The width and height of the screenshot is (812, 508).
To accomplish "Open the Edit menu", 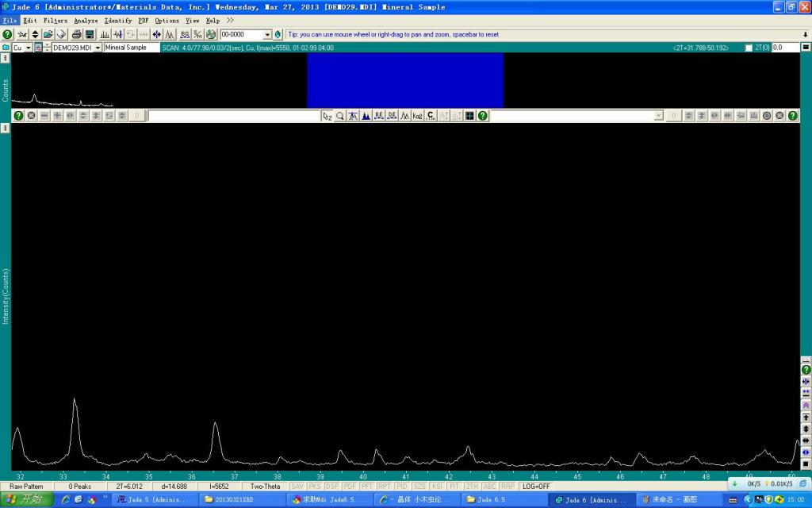I will tap(30, 20).
